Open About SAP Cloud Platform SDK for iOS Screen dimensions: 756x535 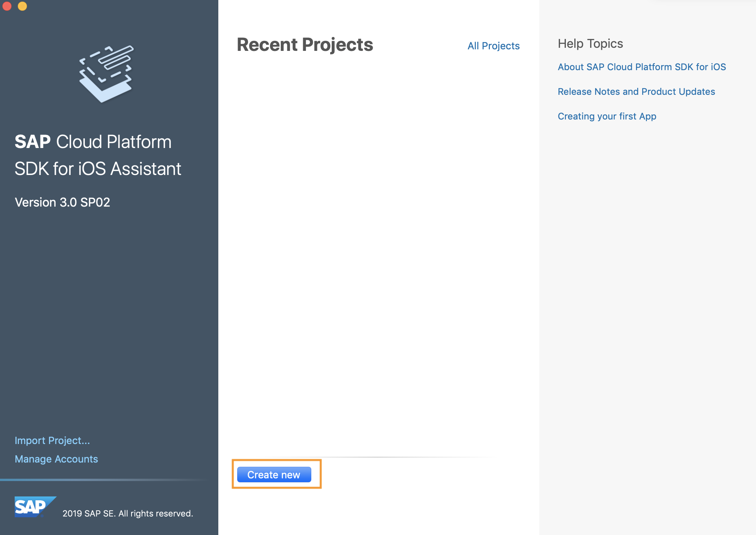[x=641, y=67]
